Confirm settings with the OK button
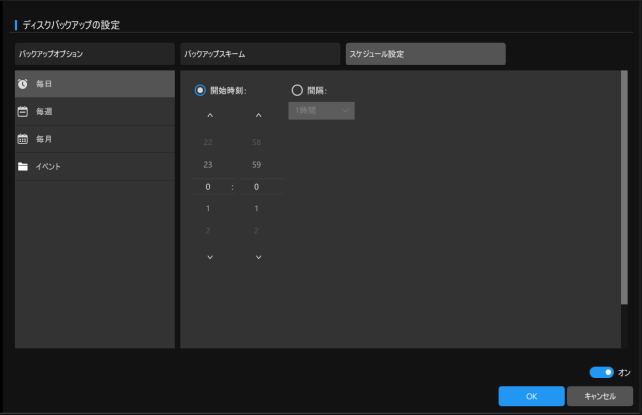Image resolution: width=642 pixels, height=415 pixels. tap(531, 396)
